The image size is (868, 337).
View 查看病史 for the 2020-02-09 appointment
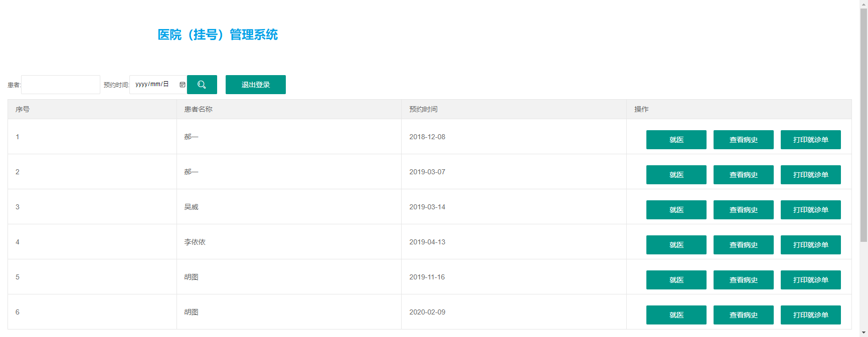(x=743, y=315)
